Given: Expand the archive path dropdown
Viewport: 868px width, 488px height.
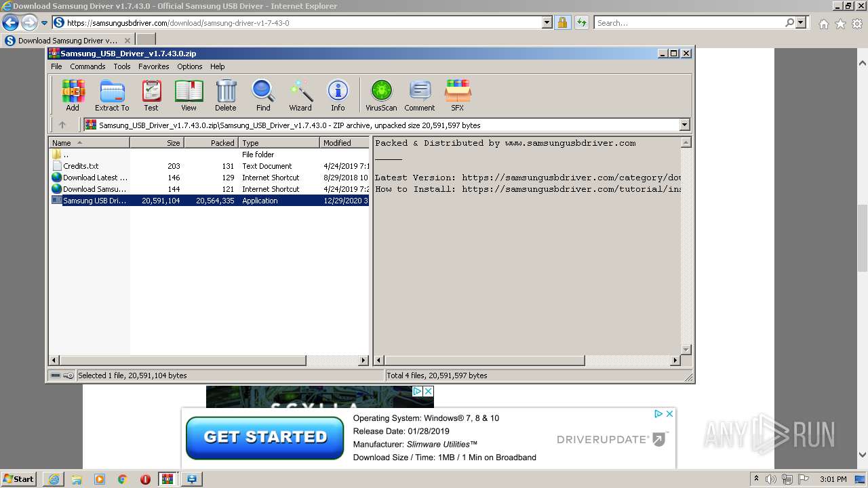Looking at the screenshot, I should pyautogui.click(x=684, y=125).
